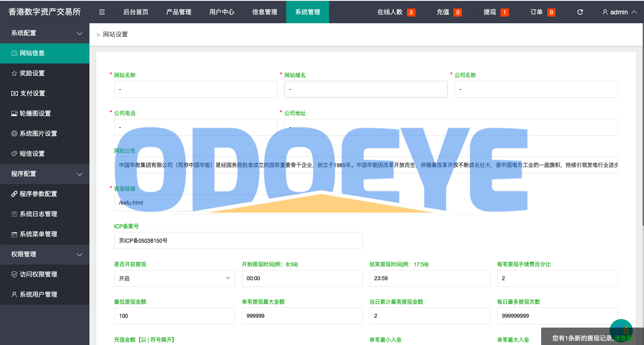Click the 网站设置 breadcrumb text
Viewport: 644px width, 345px height.
pos(115,34)
